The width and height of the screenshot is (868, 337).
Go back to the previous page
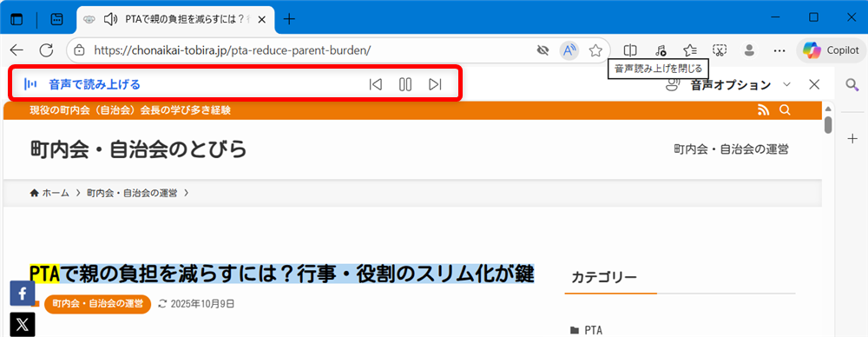(x=17, y=50)
